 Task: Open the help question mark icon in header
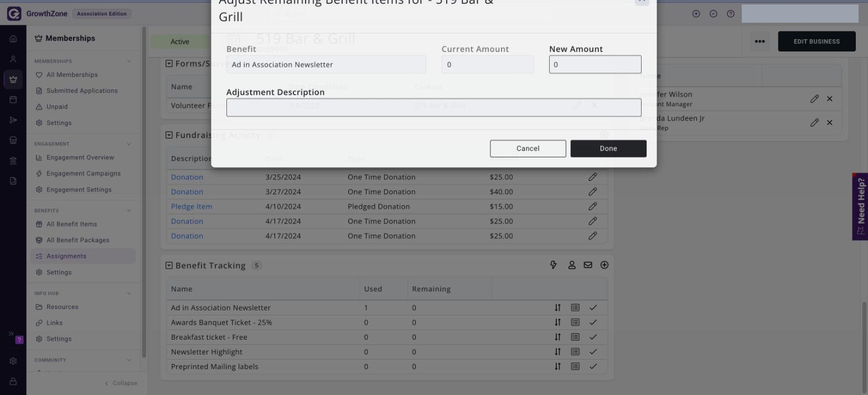tap(730, 14)
